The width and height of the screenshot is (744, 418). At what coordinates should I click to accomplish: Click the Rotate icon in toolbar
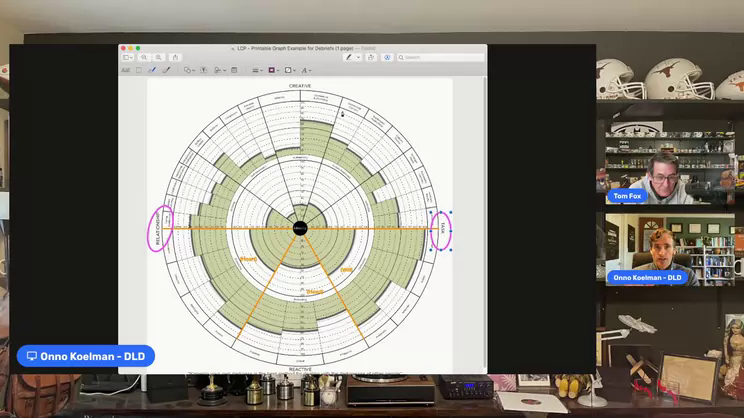click(371, 57)
